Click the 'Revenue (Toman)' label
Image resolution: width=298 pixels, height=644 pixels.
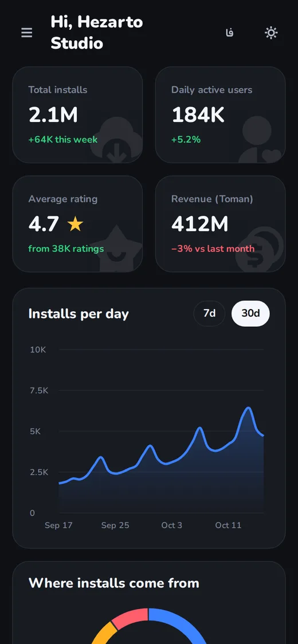coord(212,199)
